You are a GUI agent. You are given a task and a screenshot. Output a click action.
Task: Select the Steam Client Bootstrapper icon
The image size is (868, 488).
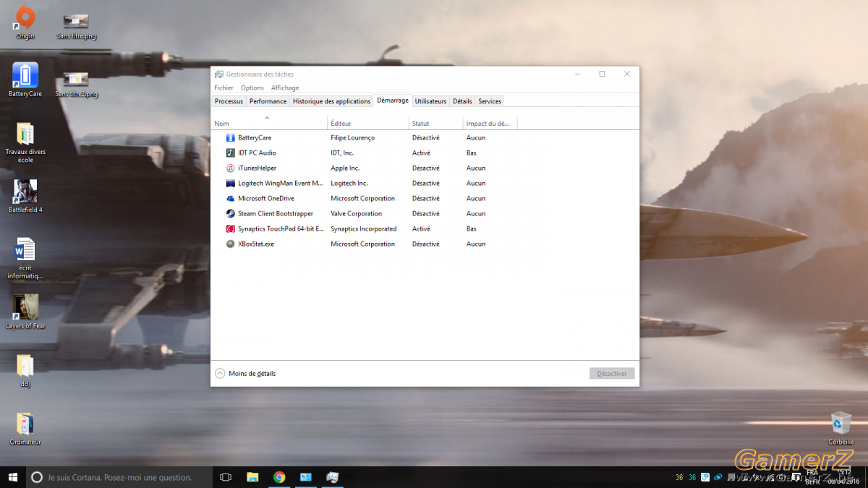tap(231, 213)
